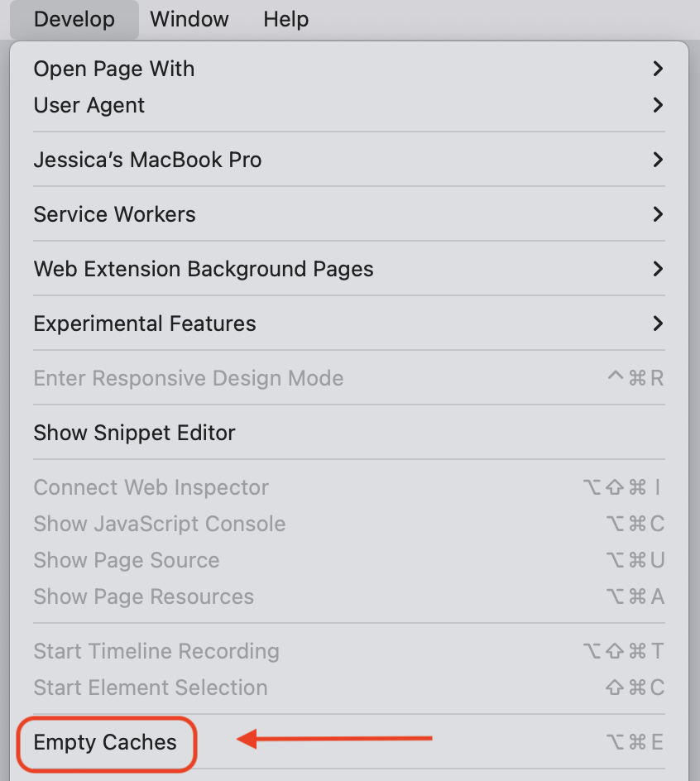Open the Window menu

(x=189, y=19)
